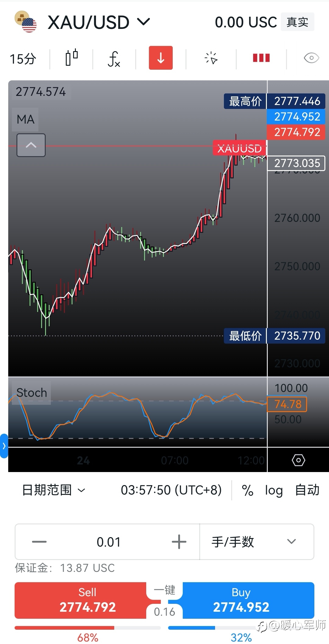This screenshot has width=329, height=644.
Task: Open the 手/手数 unit dropdown
Action: [257, 542]
